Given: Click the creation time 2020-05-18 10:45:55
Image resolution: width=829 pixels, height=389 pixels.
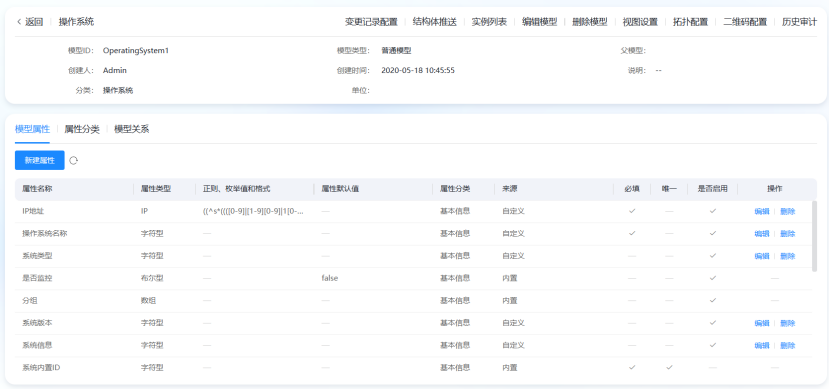Looking at the screenshot, I should (x=418, y=70).
